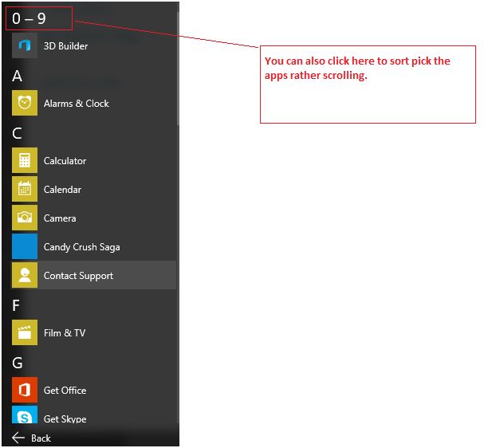Click the Back button label
The height and width of the screenshot is (448, 484).
(x=41, y=438)
